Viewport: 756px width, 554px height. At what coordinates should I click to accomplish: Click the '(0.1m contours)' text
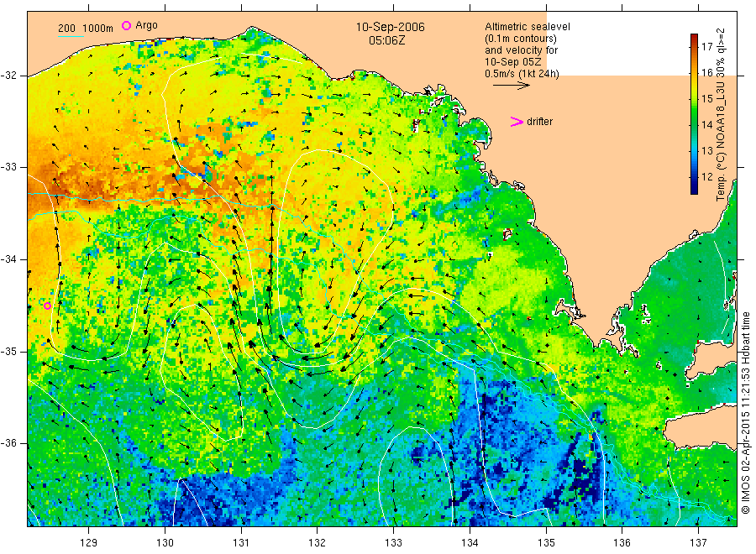521,39
